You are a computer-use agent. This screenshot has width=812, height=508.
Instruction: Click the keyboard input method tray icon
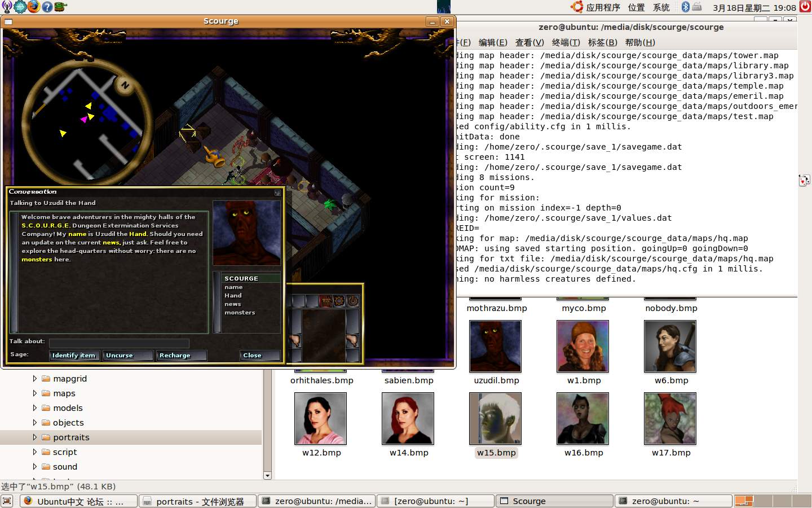tap(697, 7)
